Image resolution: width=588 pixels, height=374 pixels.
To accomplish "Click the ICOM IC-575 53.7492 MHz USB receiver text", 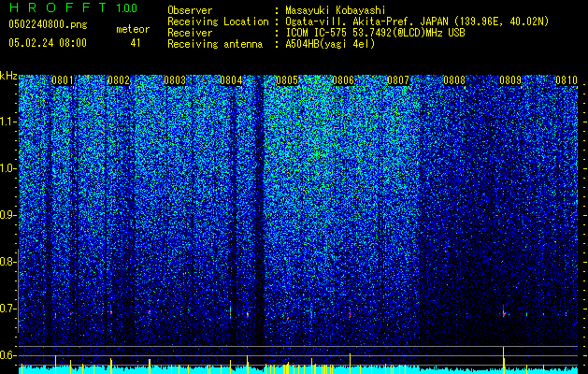I will coord(375,33).
